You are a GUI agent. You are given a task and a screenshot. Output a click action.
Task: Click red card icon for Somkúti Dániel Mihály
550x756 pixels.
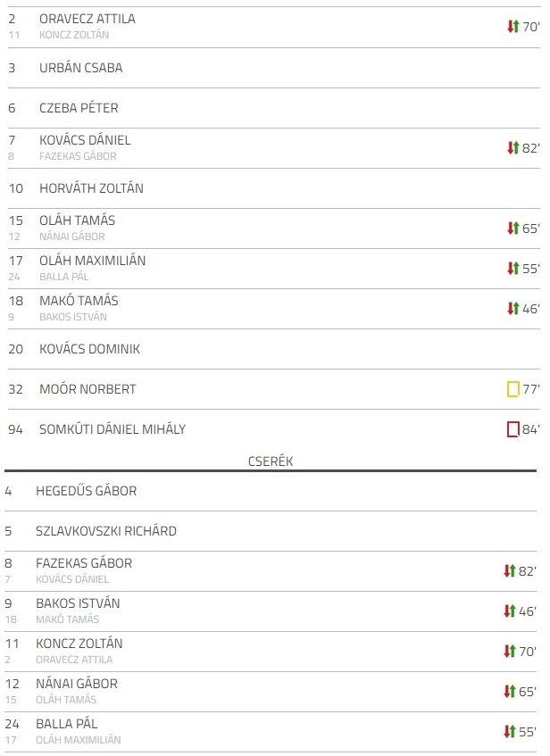point(512,428)
